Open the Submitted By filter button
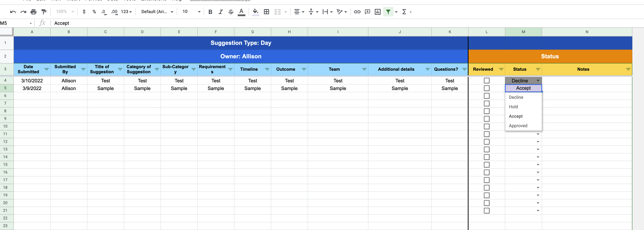Viewport: 644px width, 230px height. [83, 69]
